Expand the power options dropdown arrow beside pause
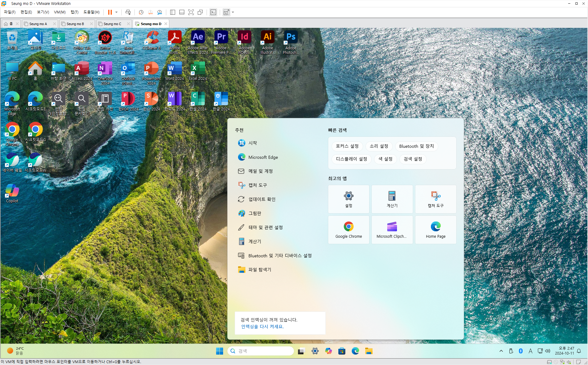Screen dimensions: 588x365 116,12
